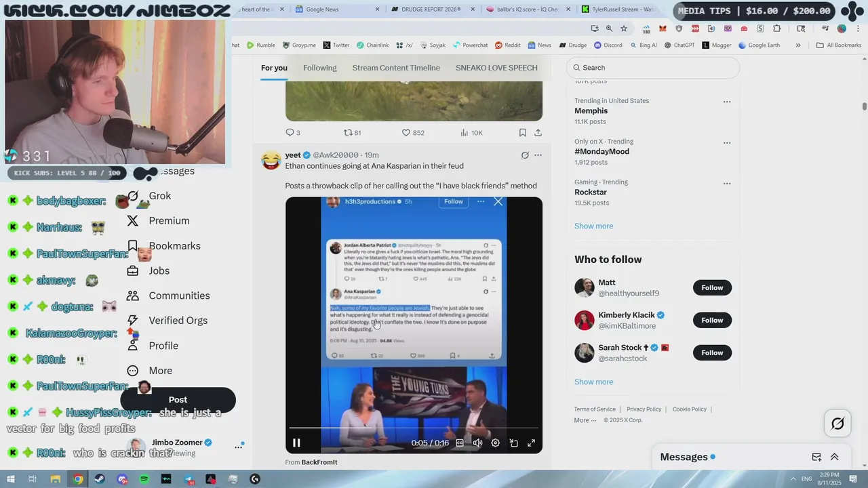Seek along the video progress bar
This screenshot has width=868, height=488.
tap(414, 428)
